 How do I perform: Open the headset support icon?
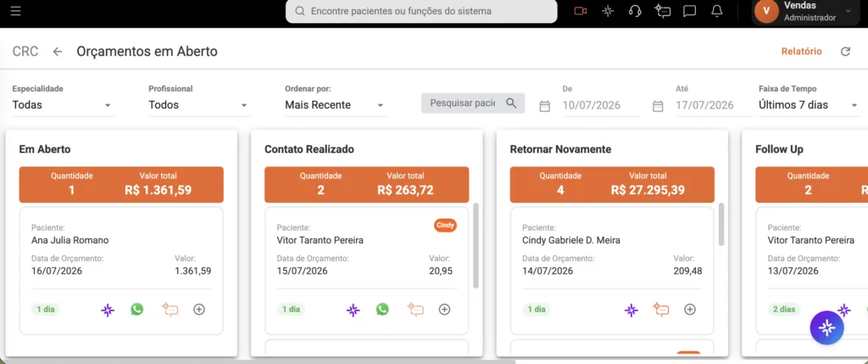point(635,11)
